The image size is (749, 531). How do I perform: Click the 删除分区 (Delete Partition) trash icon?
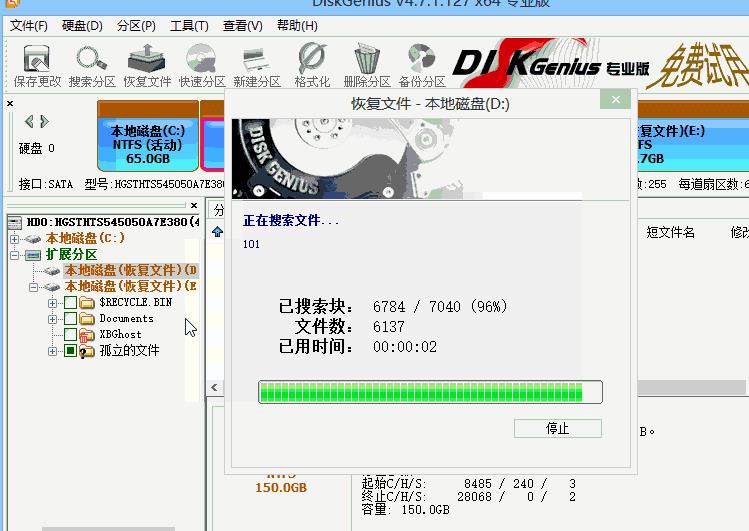pyautogui.click(x=367, y=65)
